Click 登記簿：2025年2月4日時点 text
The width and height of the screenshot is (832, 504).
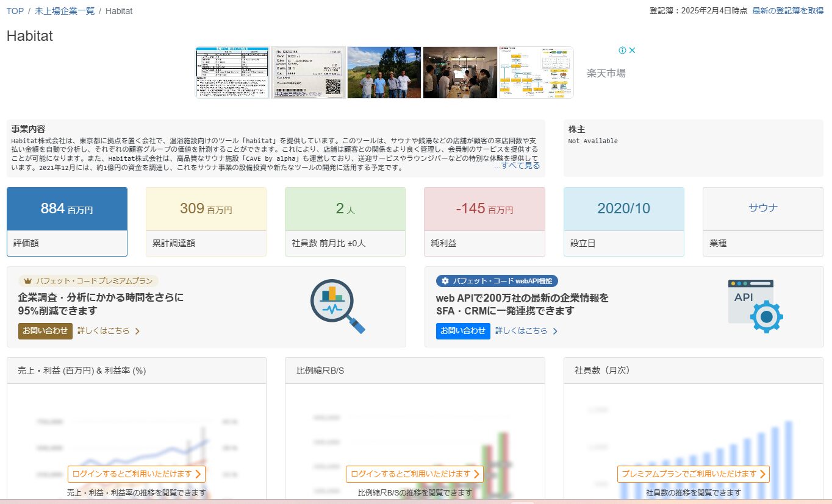[698, 11]
